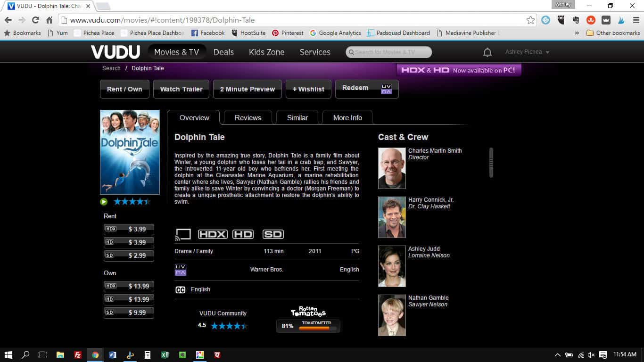This screenshot has height=362, width=644.
Task: Start the 2 Minute Preview
Action: pyautogui.click(x=248, y=89)
